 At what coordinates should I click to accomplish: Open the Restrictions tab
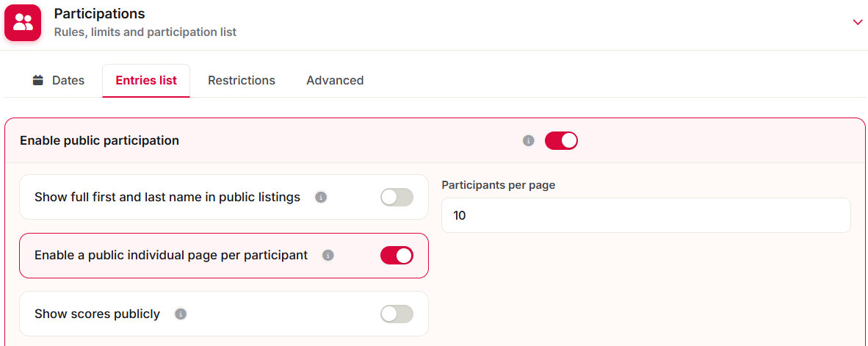tap(242, 80)
